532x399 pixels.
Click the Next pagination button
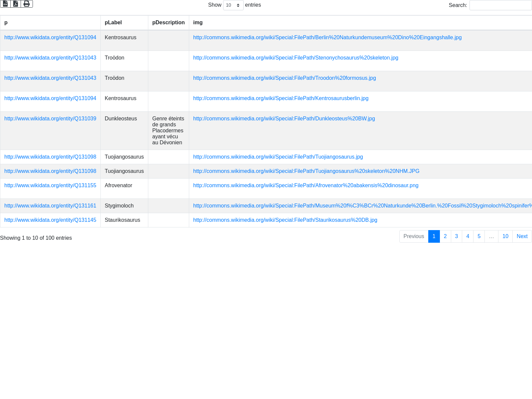point(522,236)
